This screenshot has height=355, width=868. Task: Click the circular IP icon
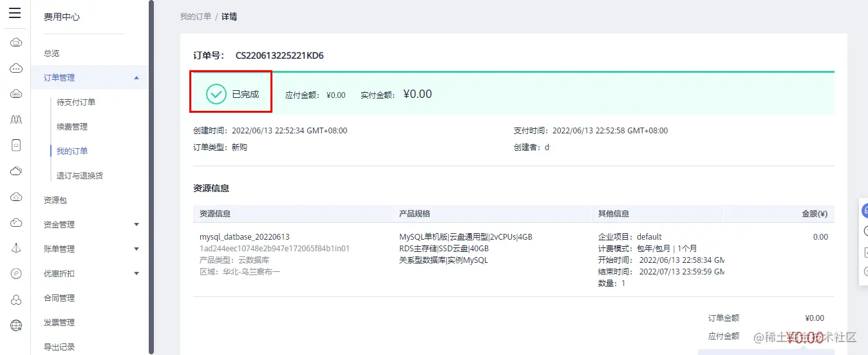(x=16, y=274)
